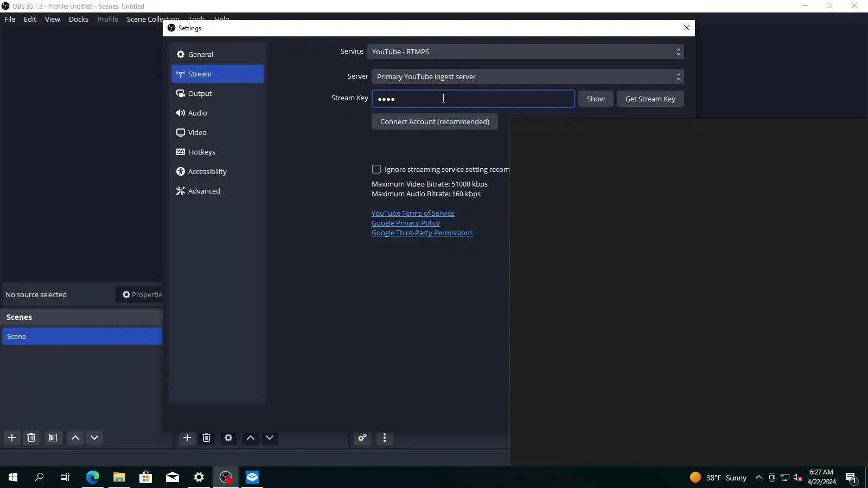Add a new scene with the plus icon in Scenes dock
868x488 pixels.
tap(12, 438)
